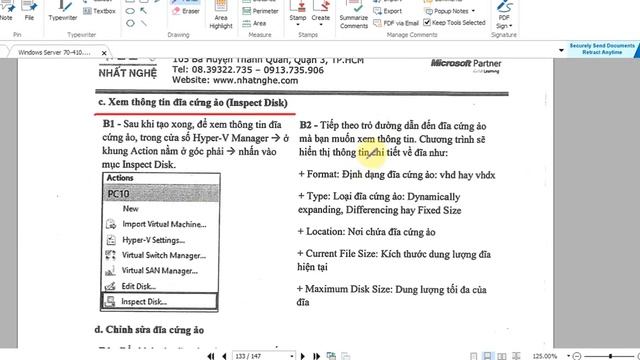Open Summarize Comments

(353, 15)
